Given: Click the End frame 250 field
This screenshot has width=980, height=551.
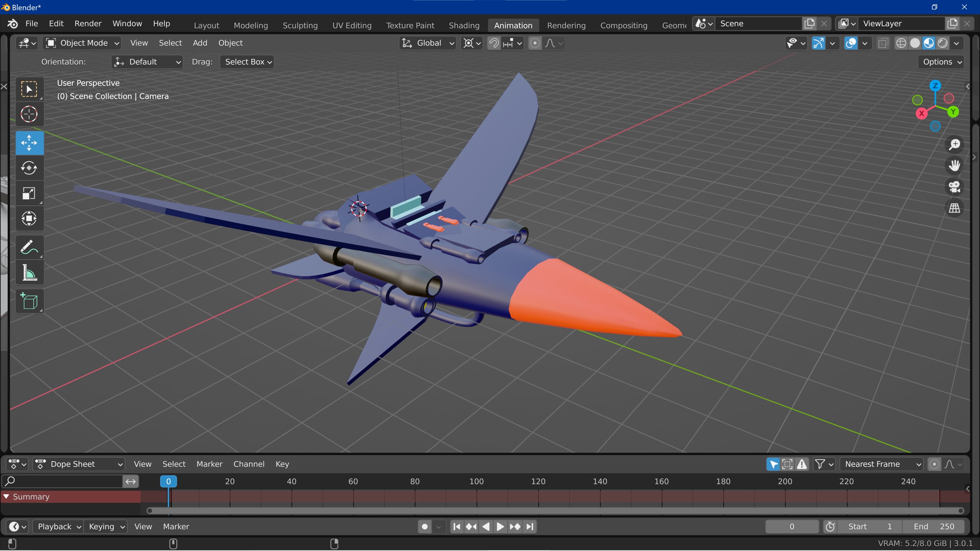Looking at the screenshot, I should [933, 527].
